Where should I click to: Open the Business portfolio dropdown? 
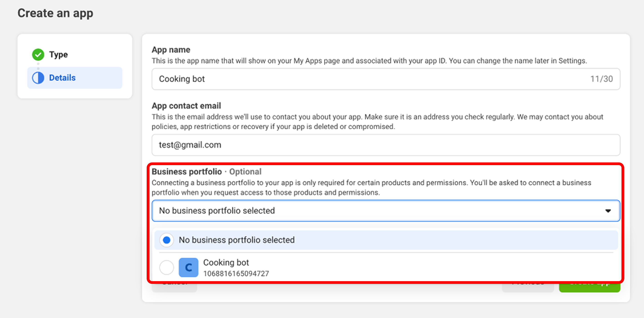pyautogui.click(x=386, y=210)
